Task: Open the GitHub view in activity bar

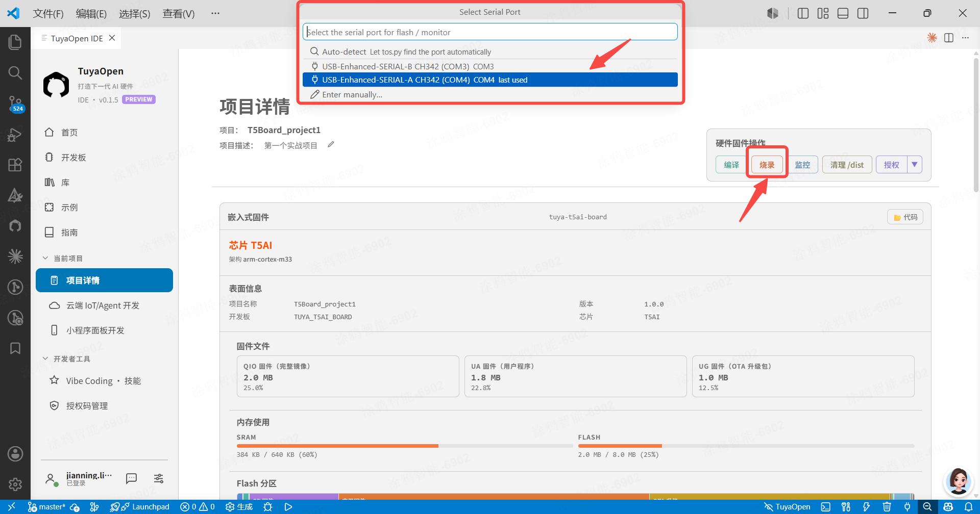Action: coord(15,226)
